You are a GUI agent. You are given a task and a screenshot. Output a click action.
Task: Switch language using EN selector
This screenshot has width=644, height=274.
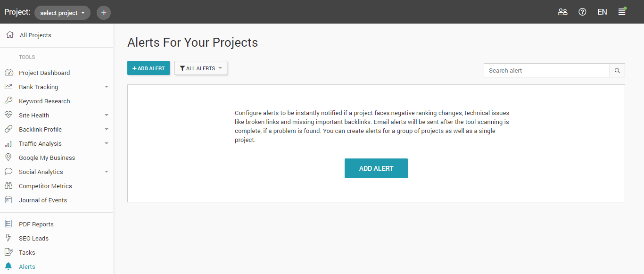602,12
